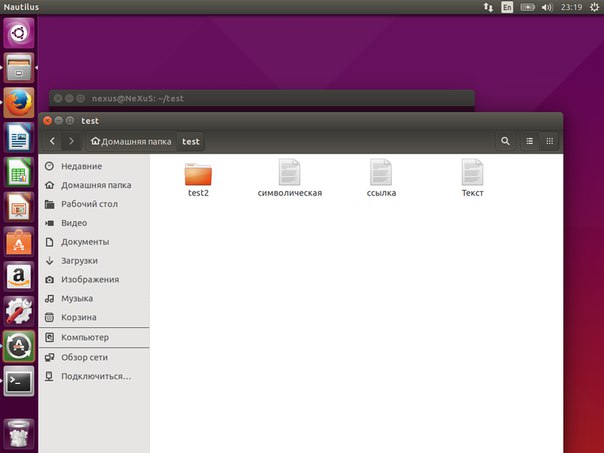Open Загрузки in the sidebar
604x453 pixels.
pyautogui.click(x=94, y=260)
